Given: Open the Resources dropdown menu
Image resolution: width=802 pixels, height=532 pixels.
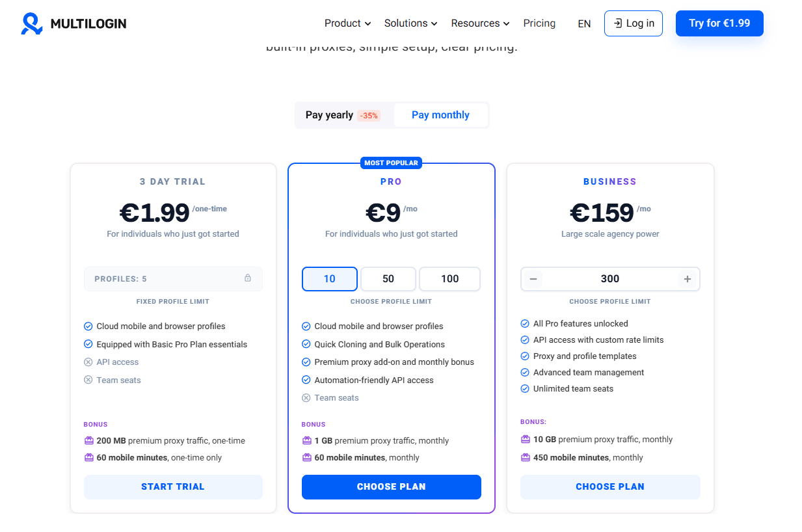Looking at the screenshot, I should [480, 23].
